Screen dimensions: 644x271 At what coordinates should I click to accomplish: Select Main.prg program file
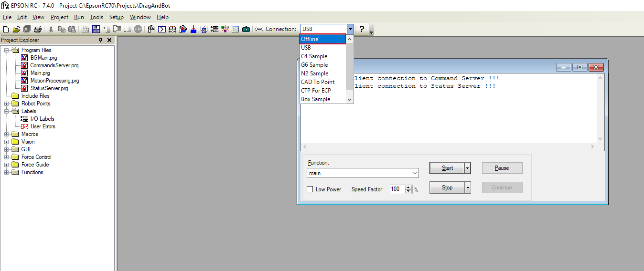[x=40, y=73]
